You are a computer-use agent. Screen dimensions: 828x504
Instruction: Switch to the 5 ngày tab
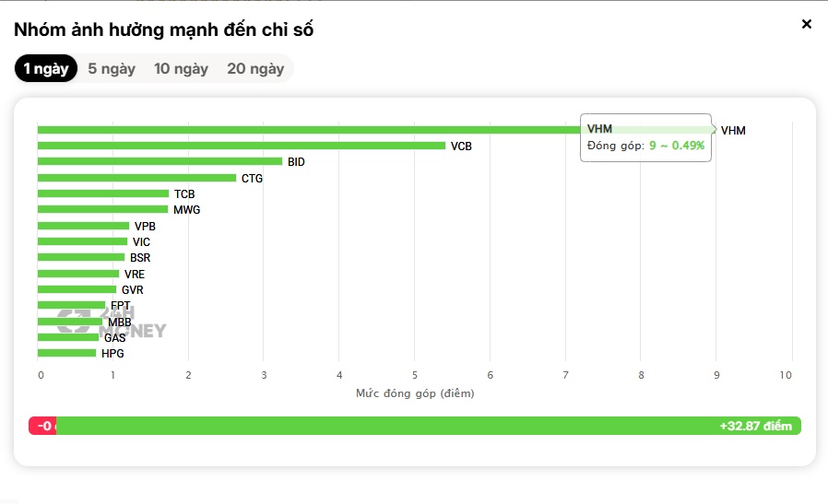(x=112, y=68)
